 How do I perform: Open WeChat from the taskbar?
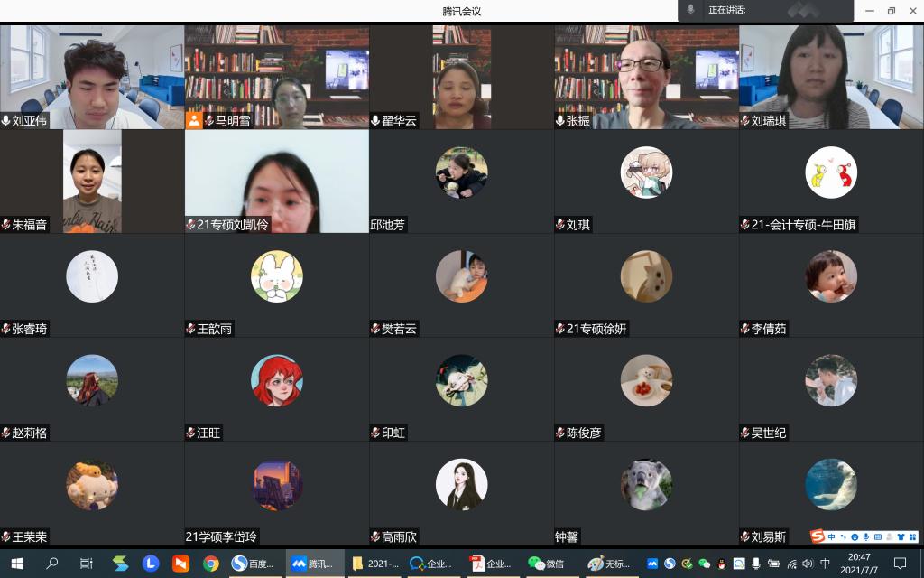tap(546, 564)
